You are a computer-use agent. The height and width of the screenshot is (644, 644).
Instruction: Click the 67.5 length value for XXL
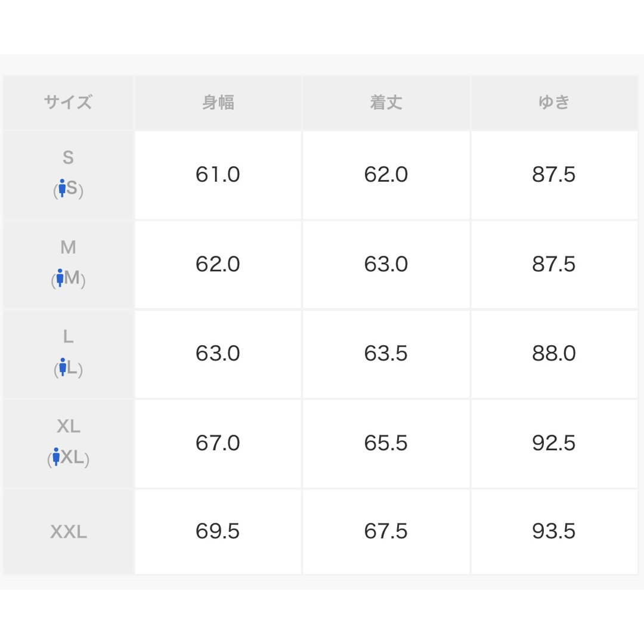[386, 531]
